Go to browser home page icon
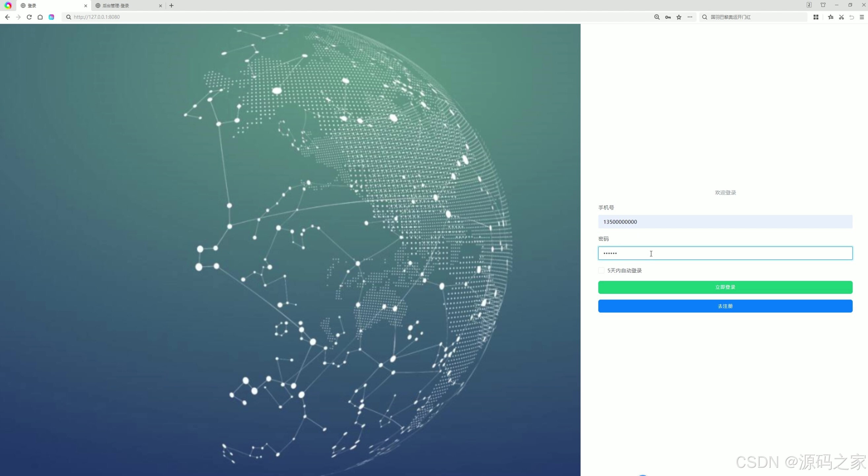868x476 pixels. point(40,17)
